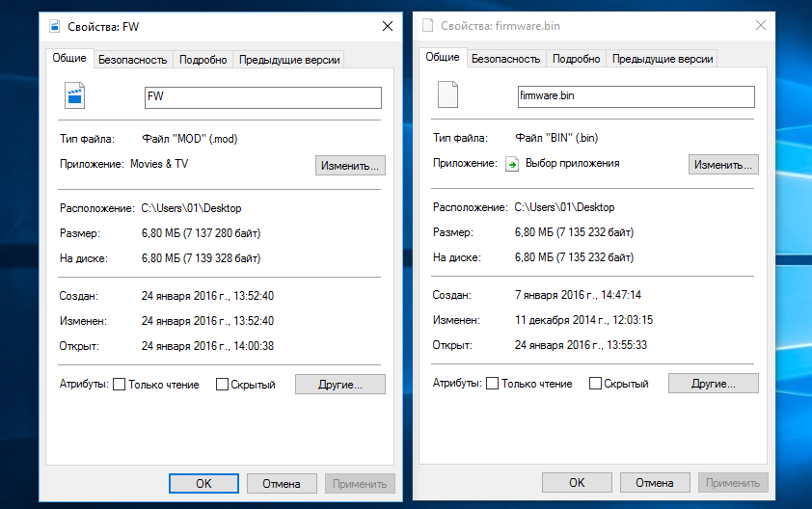
Task: Open advanced attributes for firmware.bin
Action: point(714,384)
